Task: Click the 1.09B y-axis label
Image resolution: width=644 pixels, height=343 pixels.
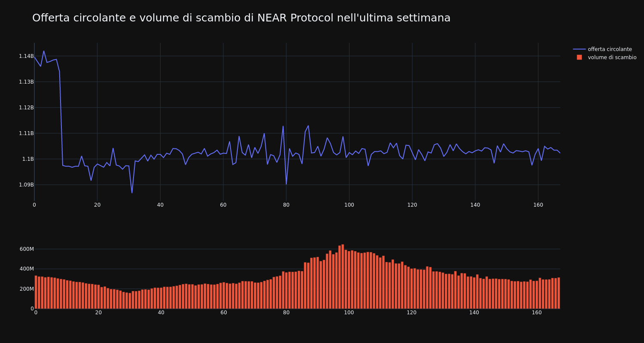Action: point(26,185)
